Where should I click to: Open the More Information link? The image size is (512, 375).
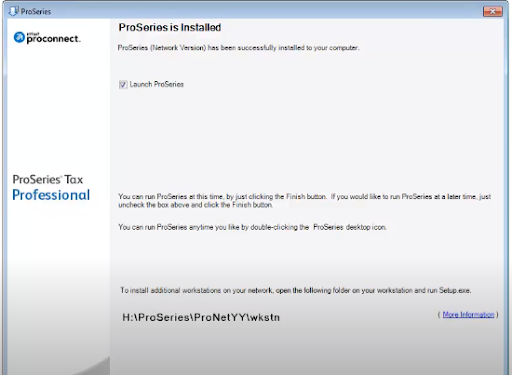468,314
